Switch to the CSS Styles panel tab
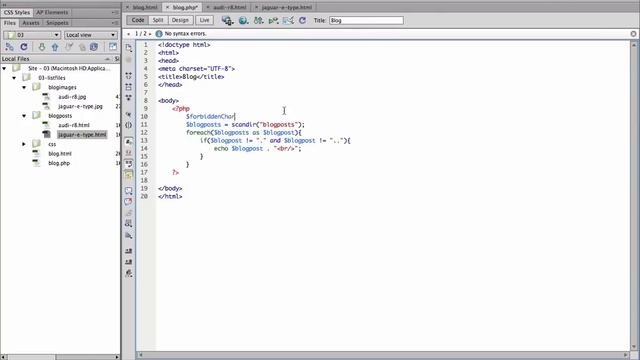The width and height of the screenshot is (640, 360). (17, 13)
